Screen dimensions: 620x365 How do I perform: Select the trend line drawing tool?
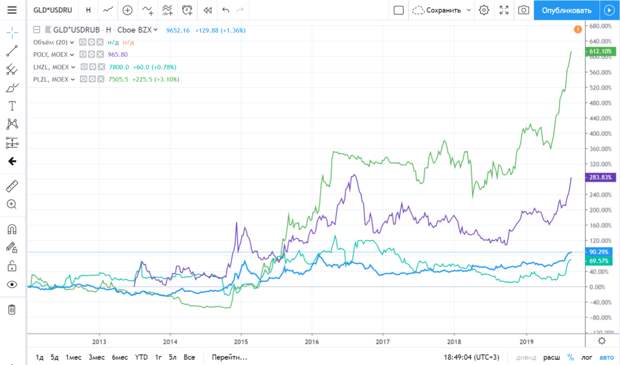pyautogui.click(x=12, y=51)
